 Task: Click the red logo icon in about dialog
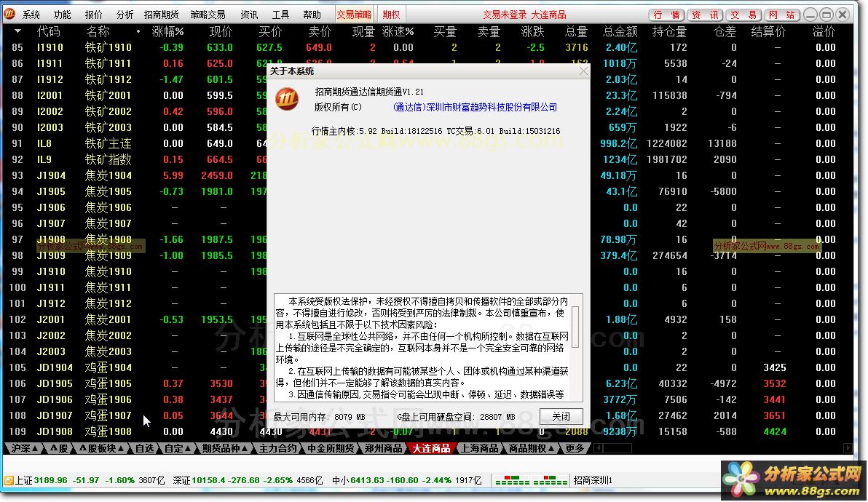click(x=288, y=100)
